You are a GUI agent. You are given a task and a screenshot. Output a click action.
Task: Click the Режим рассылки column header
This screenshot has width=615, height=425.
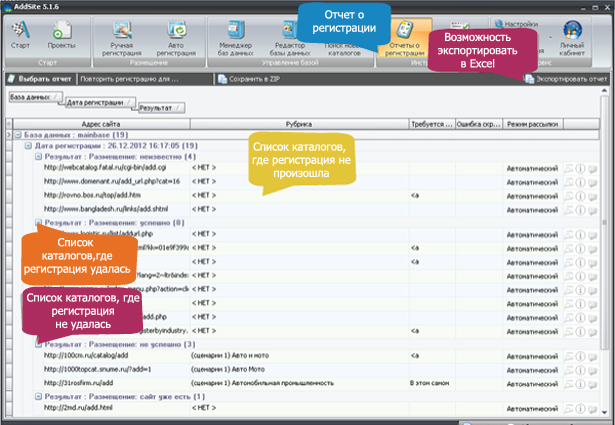533,124
